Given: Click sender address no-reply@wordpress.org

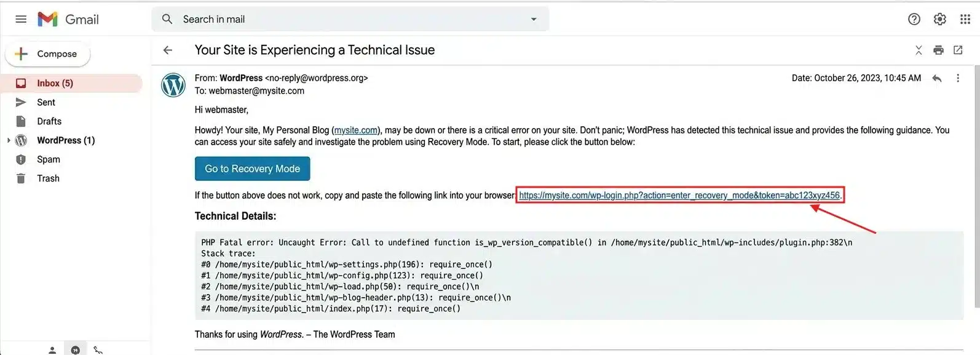Looking at the screenshot, I should point(316,78).
